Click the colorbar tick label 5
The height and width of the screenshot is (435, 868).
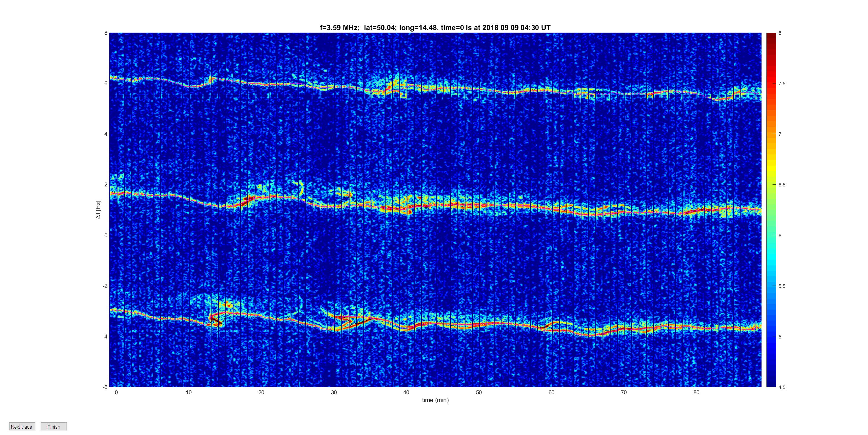[780, 337]
